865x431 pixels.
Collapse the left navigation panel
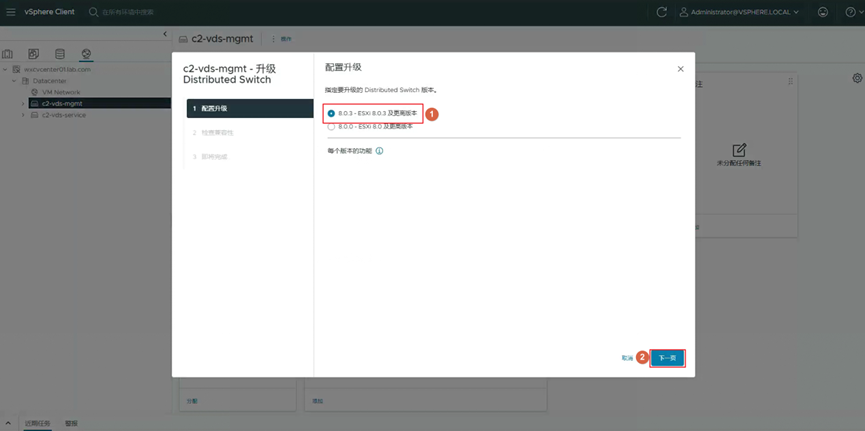165,34
